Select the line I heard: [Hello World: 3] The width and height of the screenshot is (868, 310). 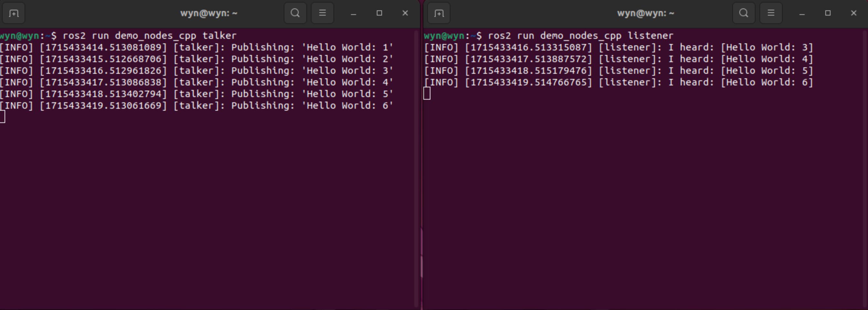click(619, 47)
